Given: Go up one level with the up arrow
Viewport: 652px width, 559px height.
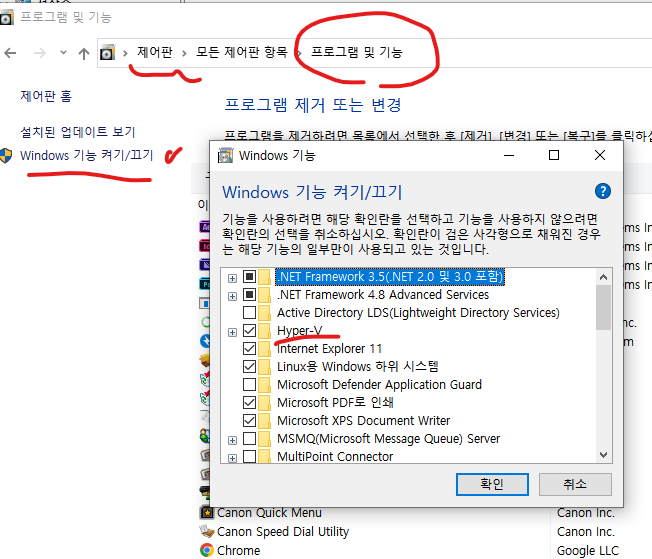Looking at the screenshot, I should [x=84, y=53].
